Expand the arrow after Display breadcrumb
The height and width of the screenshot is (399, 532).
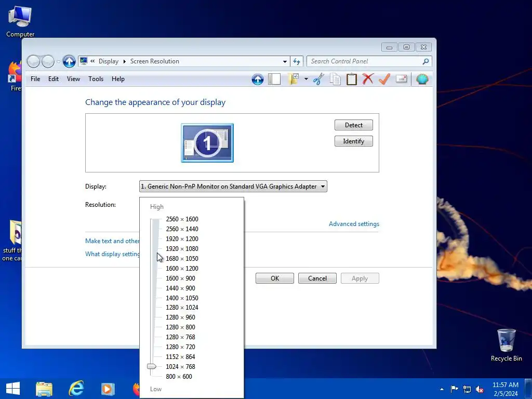(124, 61)
